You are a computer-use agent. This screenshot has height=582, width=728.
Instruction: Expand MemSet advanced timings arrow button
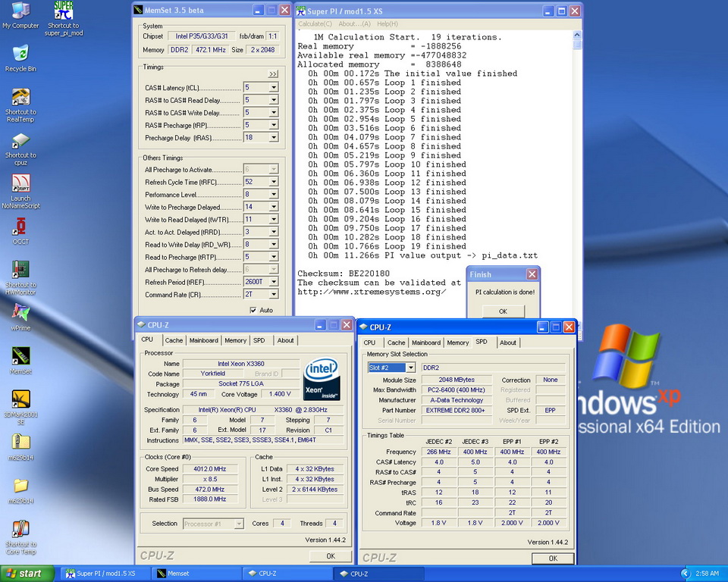pyautogui.click(x=273, y=74)
